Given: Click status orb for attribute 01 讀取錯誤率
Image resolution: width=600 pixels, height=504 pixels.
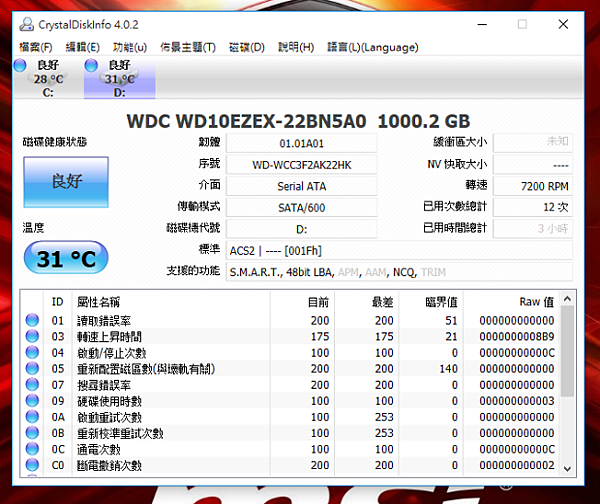Looking at the screenshot, I should coord(32,320).
